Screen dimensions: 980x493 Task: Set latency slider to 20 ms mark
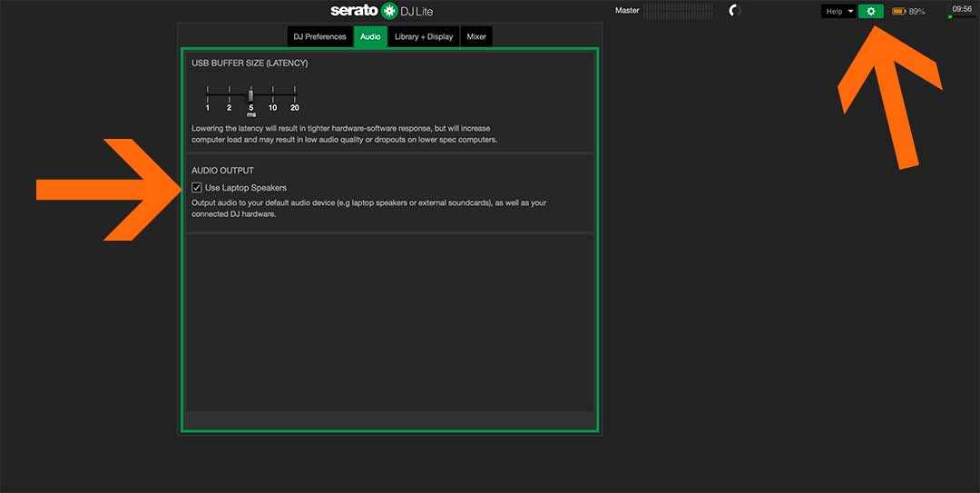[295, 94]
